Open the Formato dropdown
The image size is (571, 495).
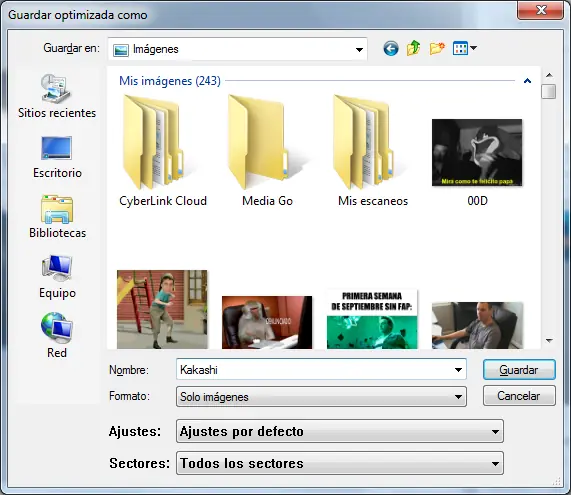tap(321, 397)
